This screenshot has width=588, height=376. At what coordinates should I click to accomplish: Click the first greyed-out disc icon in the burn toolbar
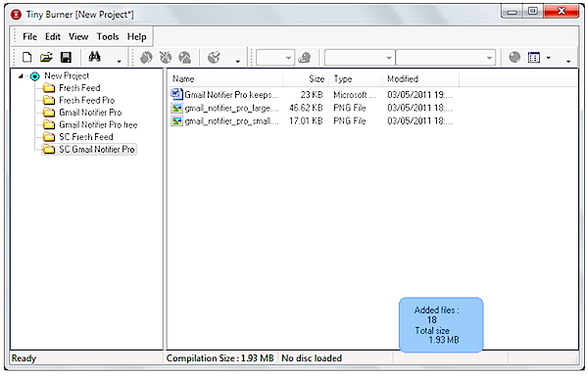[x=146, y=58]
